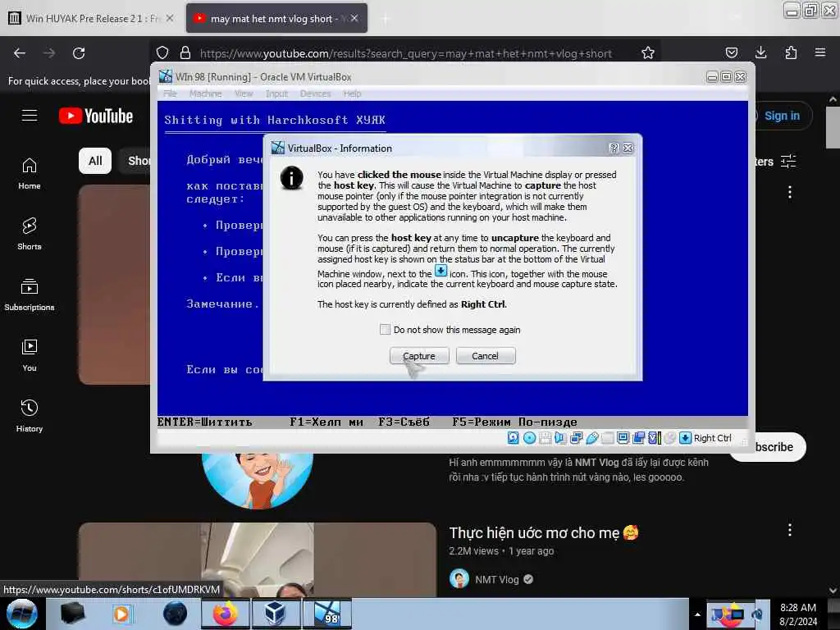Close the YouTube search browser tab
The image size is (840, 630).
[x=354, y=18]
